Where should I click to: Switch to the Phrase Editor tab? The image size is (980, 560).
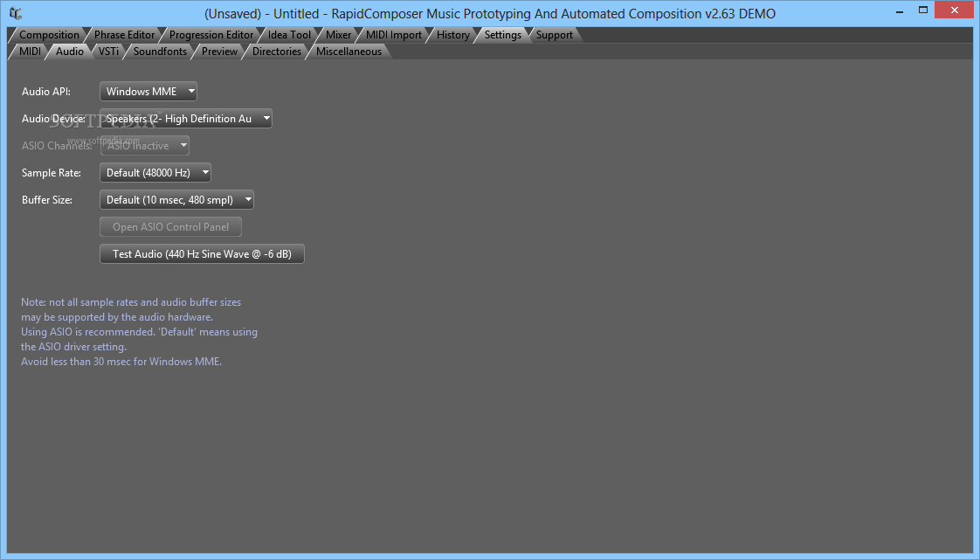(124, 35)
